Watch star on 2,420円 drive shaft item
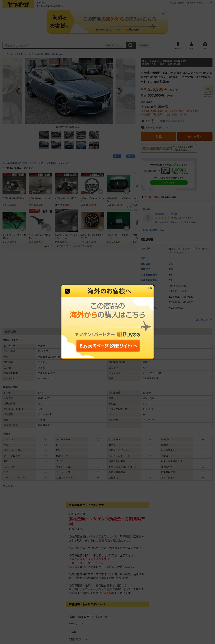The height and width of the screenshot is (644, 215). click(x=127, y=228)
